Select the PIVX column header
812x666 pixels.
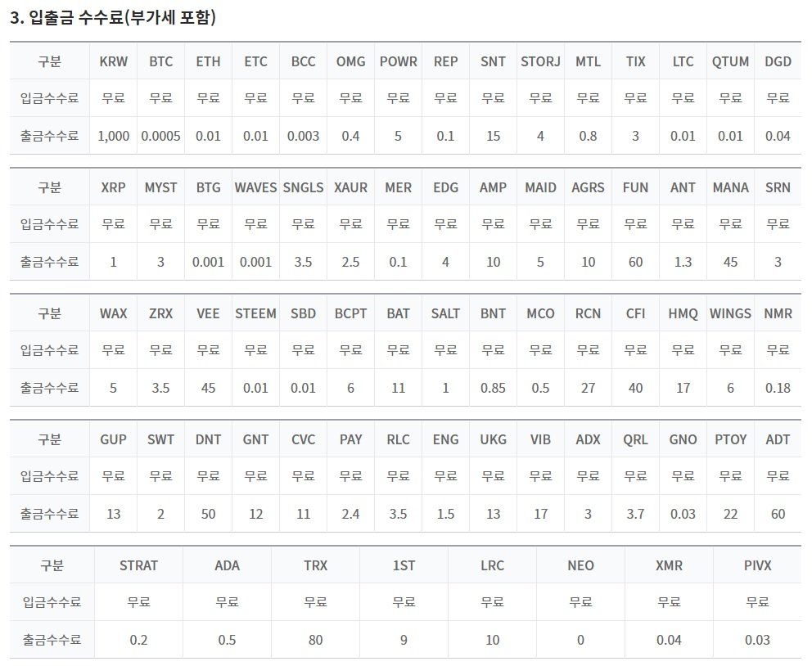coord(757,565)
